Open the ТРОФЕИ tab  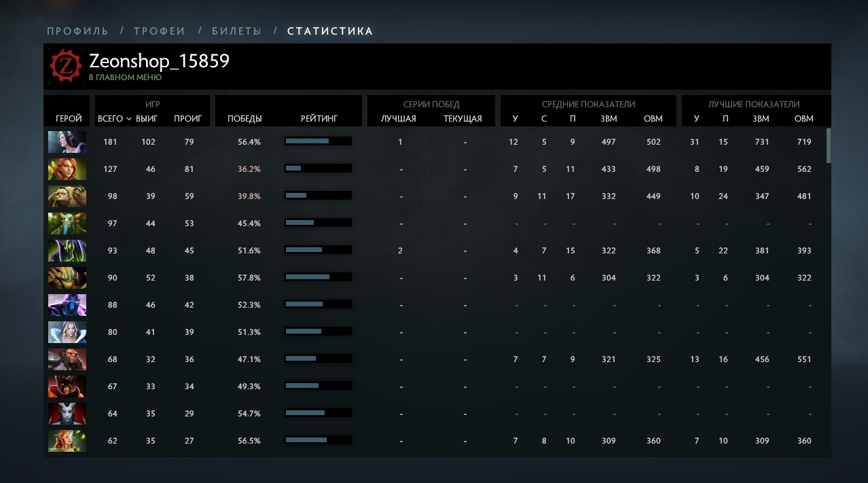(160, 31)
